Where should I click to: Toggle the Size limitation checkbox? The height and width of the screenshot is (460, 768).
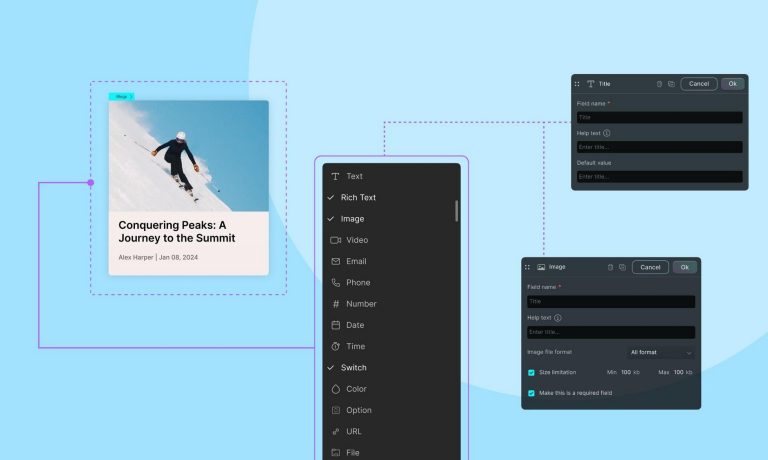(x=531, y=372)
